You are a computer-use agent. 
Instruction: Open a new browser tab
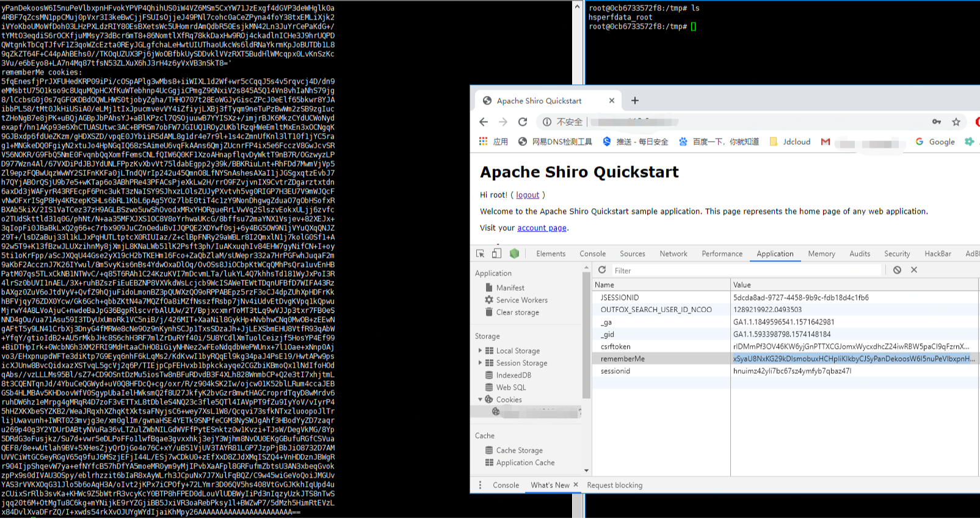click(x=635, y=101)
